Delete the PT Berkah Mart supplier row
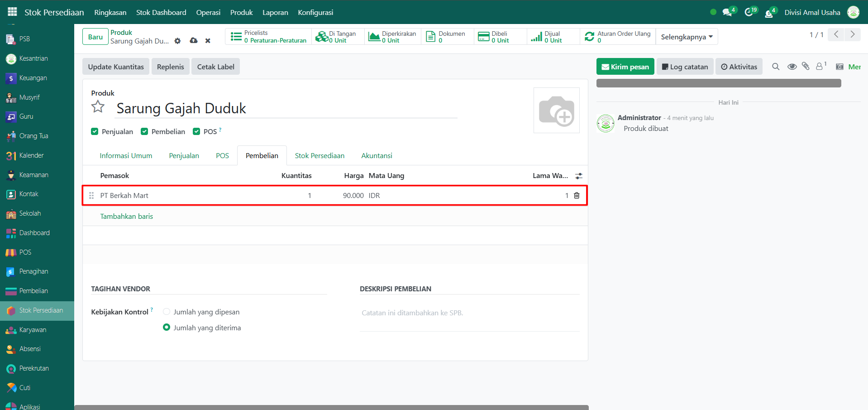The width and height of the screenshot is (868, 410). 577,196
